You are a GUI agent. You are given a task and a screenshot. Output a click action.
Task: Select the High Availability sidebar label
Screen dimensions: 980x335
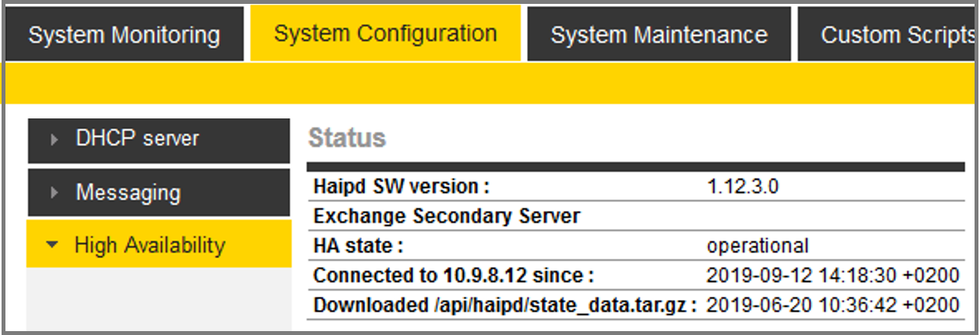pos(149,245)
